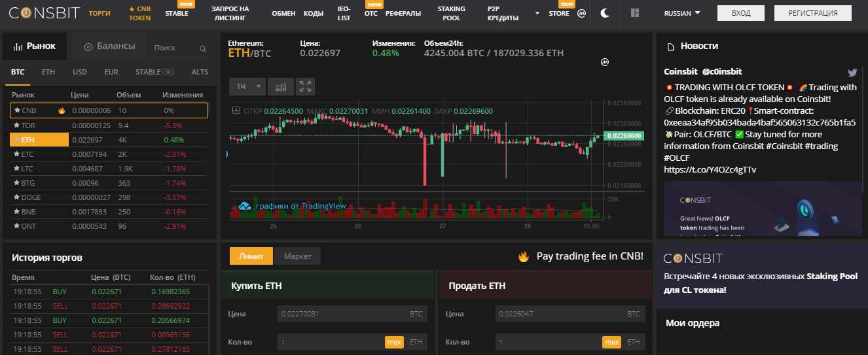Switch layout with the grid icon
Screen dimensions: 868x355
point(634,12)
